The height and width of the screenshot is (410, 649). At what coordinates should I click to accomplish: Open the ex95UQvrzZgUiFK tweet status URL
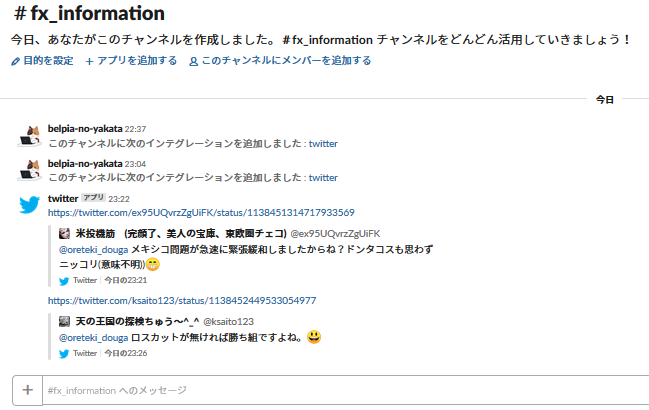201,213
